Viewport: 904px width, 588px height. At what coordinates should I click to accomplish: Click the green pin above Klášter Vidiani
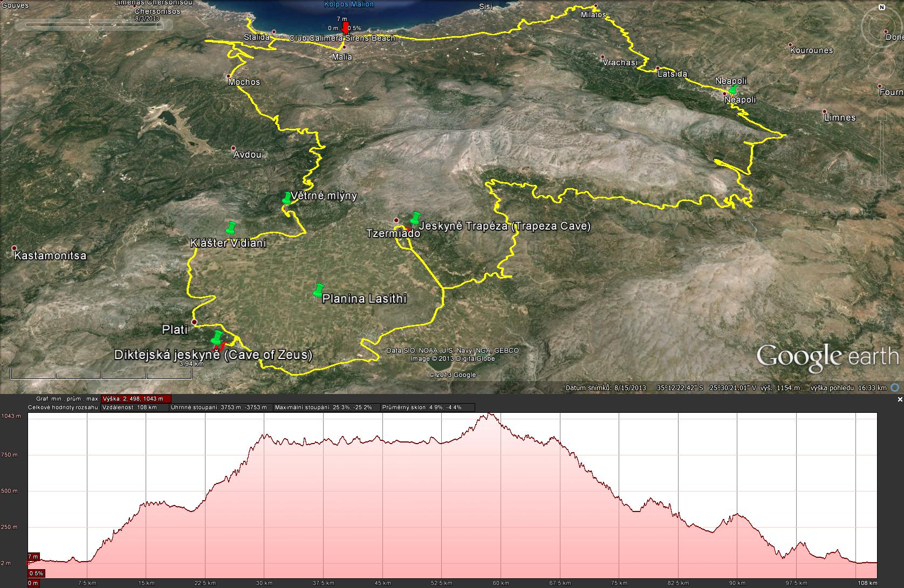point(232,227)
